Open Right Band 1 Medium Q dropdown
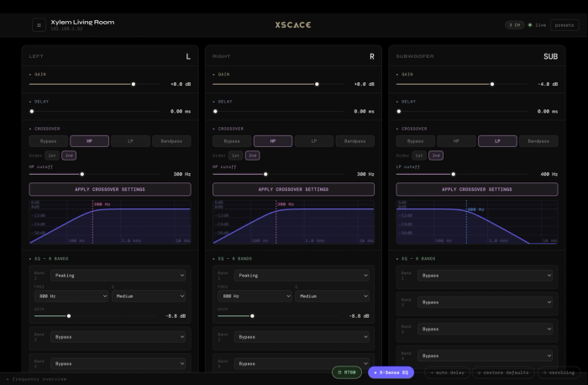Viewport: 588px width, 385px height. 333,296
